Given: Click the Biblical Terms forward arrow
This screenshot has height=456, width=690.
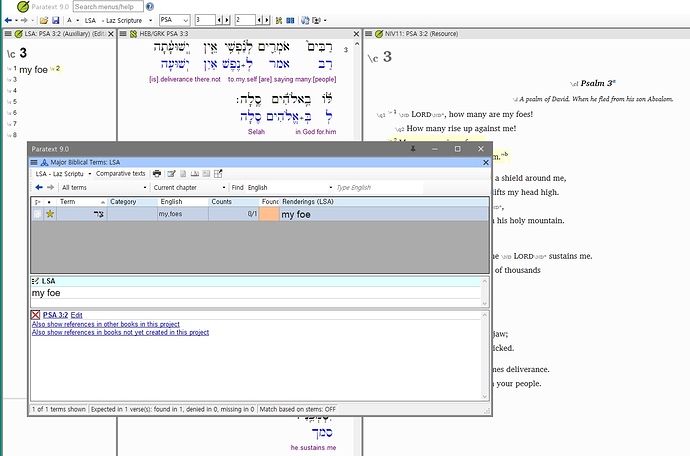Looking at the screenshot, I should pos(51,188).
